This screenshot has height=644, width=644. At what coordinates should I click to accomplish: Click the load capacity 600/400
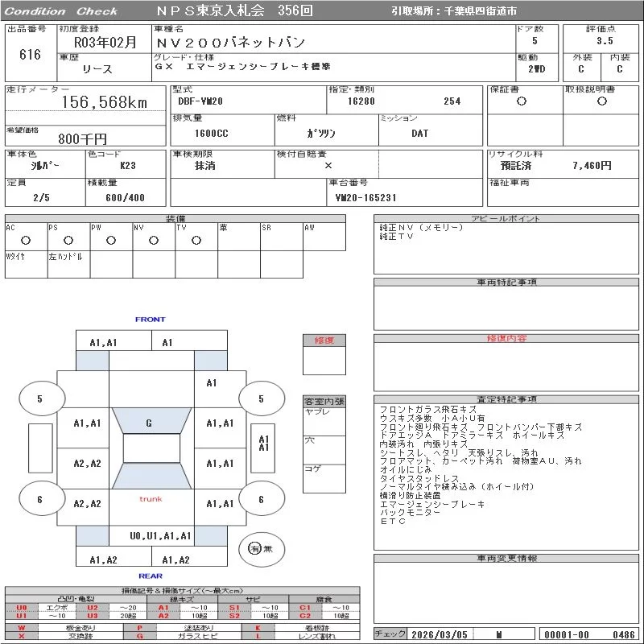click(x=125, y=197)
